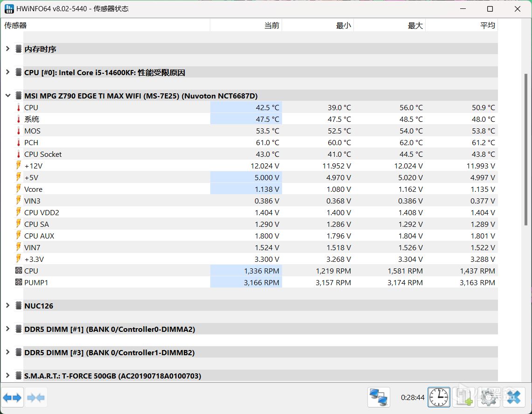Click the 3,166 RPM PUMP1 current value
This screenshot has height=414, width=532.
(261, 282)
